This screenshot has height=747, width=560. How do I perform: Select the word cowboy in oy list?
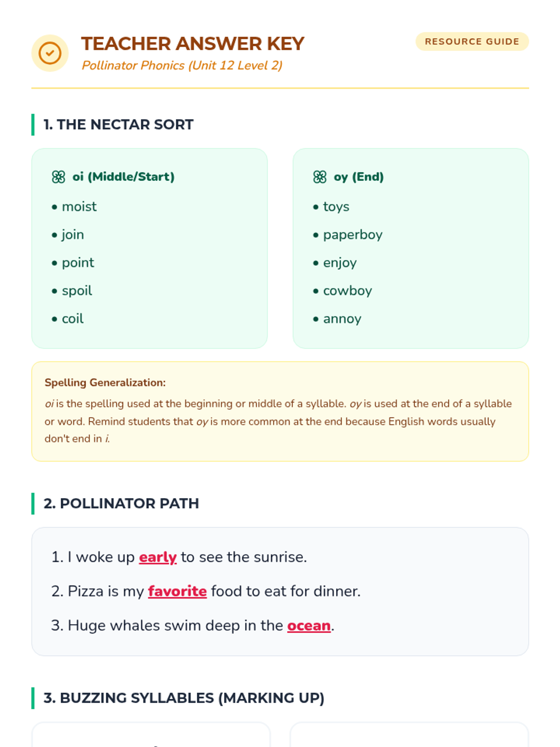click(x=348, y=291)
